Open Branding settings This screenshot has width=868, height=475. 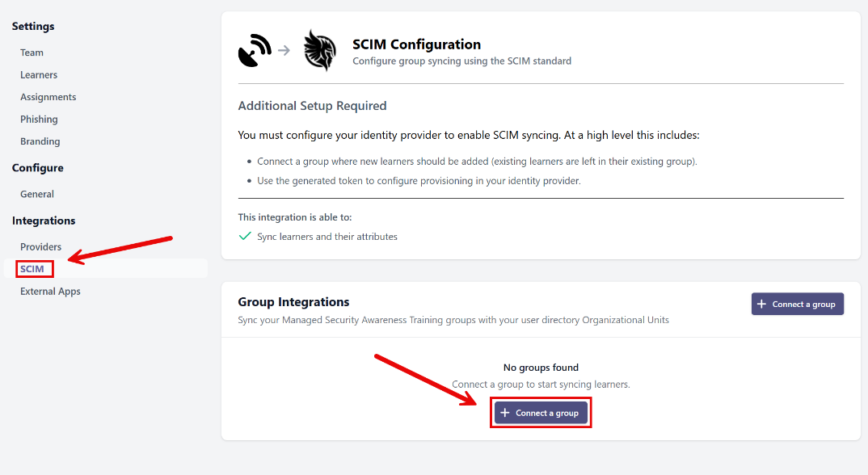[x=38, y=141]
